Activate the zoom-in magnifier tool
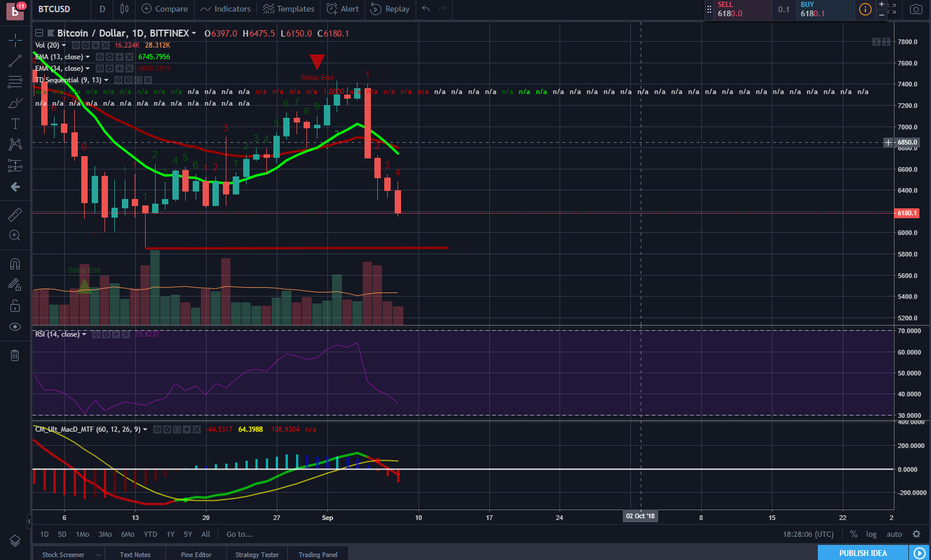931x560 pixels. tap(15, 235)
